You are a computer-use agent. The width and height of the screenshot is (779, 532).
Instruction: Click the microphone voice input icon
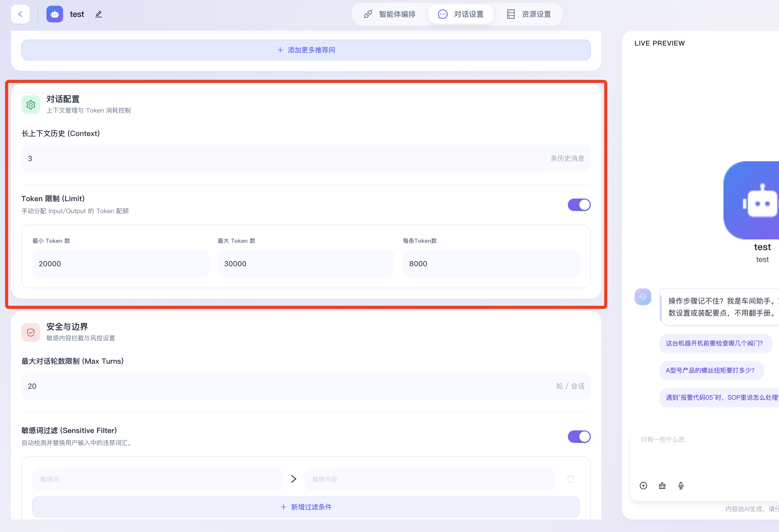click(681, 485)
